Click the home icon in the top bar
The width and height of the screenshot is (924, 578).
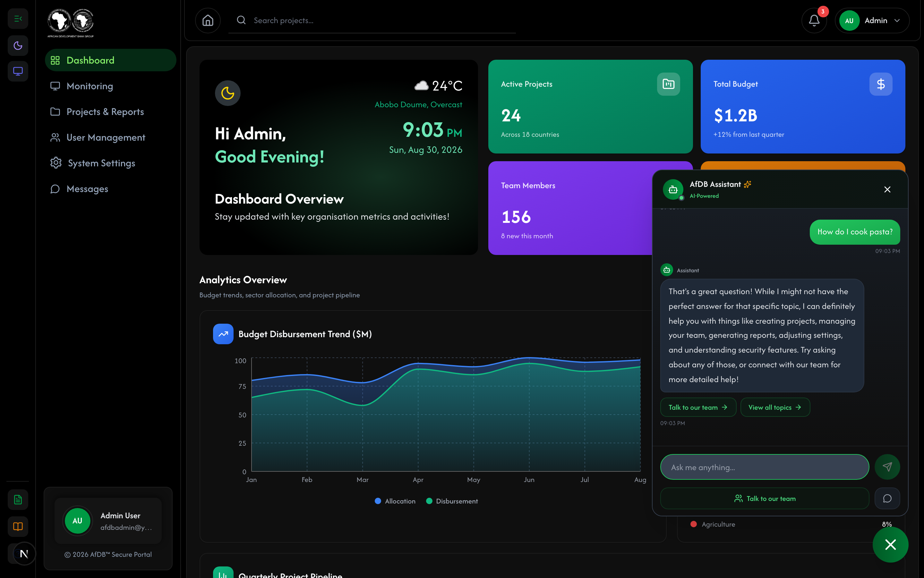pos(208,20)
